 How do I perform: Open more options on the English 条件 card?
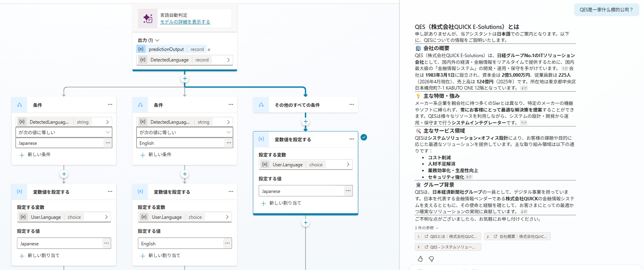point(231,104)
